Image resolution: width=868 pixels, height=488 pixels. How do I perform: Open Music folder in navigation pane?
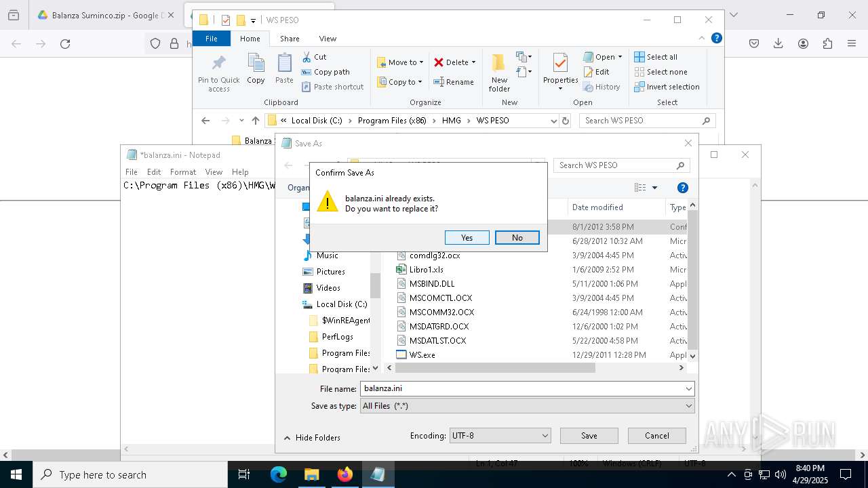point(327,256)
